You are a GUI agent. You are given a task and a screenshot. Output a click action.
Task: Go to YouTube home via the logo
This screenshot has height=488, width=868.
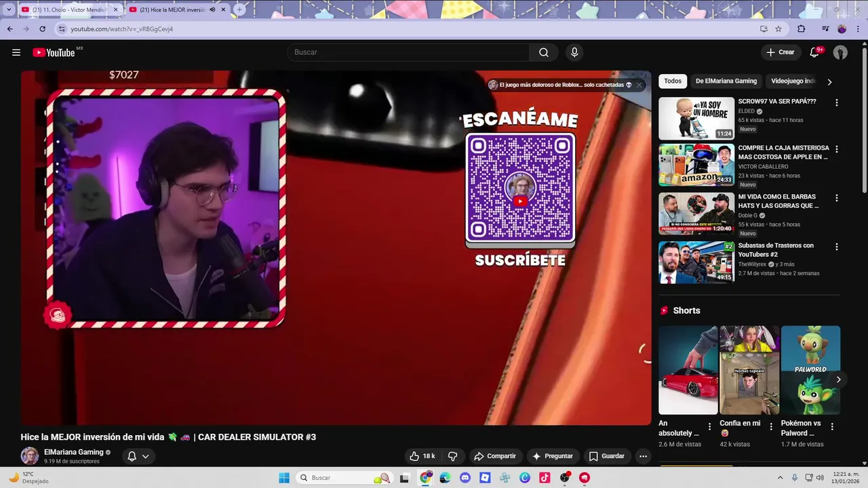54,52
